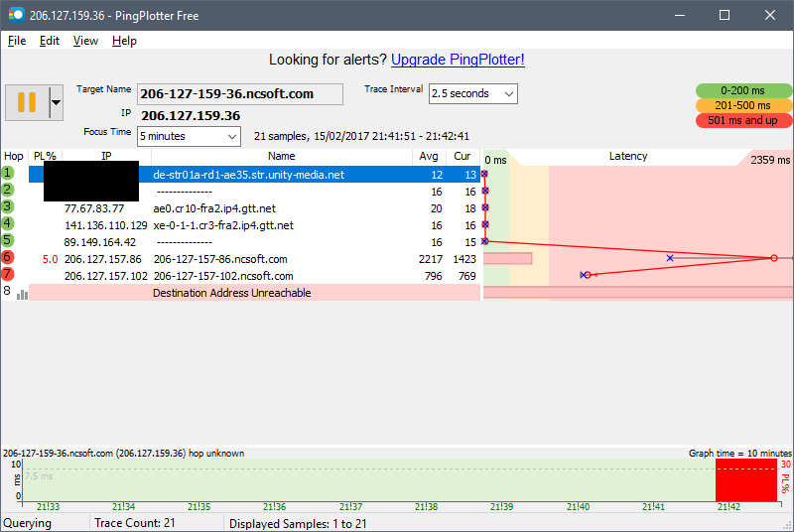Click hop 3 green number icon
Image resolution: width=794 pixels, height=532 pixels.
point(8,206)
